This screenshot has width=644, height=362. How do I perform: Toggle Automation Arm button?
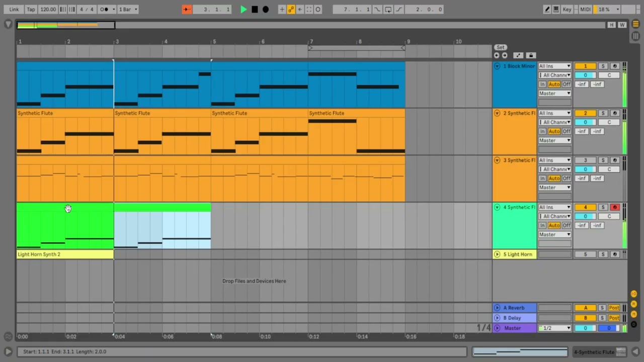click(x=291, y=9)
